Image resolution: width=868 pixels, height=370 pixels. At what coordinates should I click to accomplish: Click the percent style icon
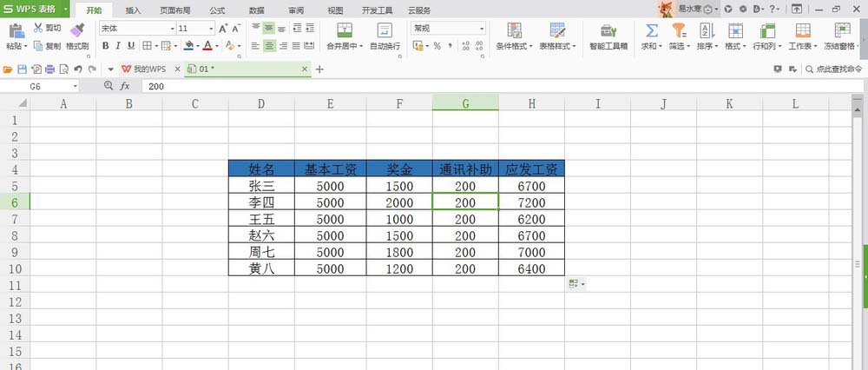[437, 46]
